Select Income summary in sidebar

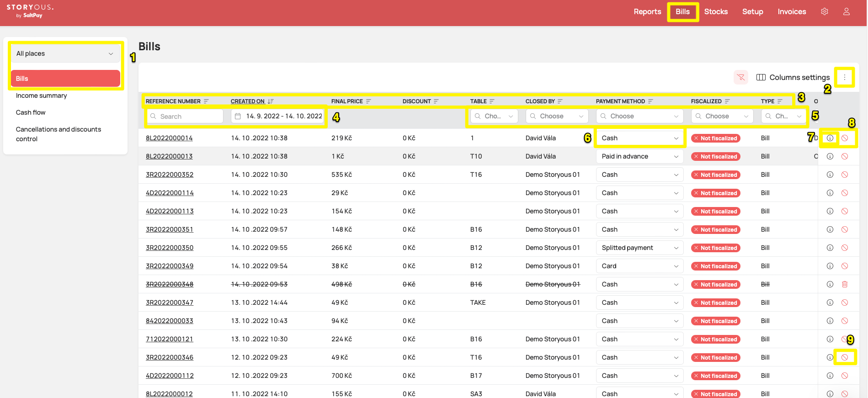click(41, 96)
